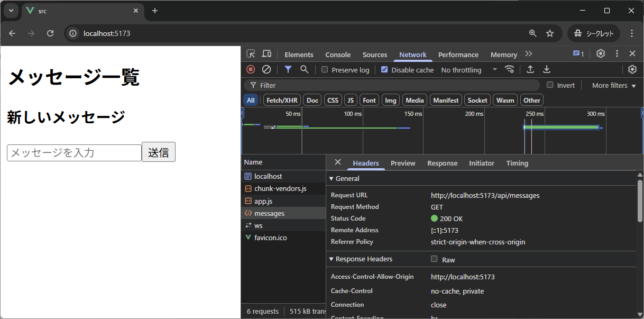This screenshot has width=644, height=319.
Task: Filter by Fetch/XHR requests
Action: click(x=282, y=100)
